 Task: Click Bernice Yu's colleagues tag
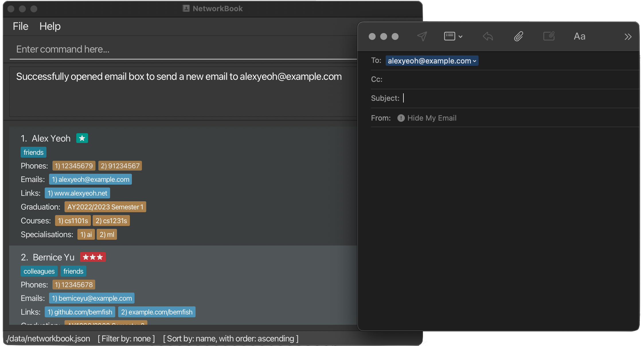point(39,271)
